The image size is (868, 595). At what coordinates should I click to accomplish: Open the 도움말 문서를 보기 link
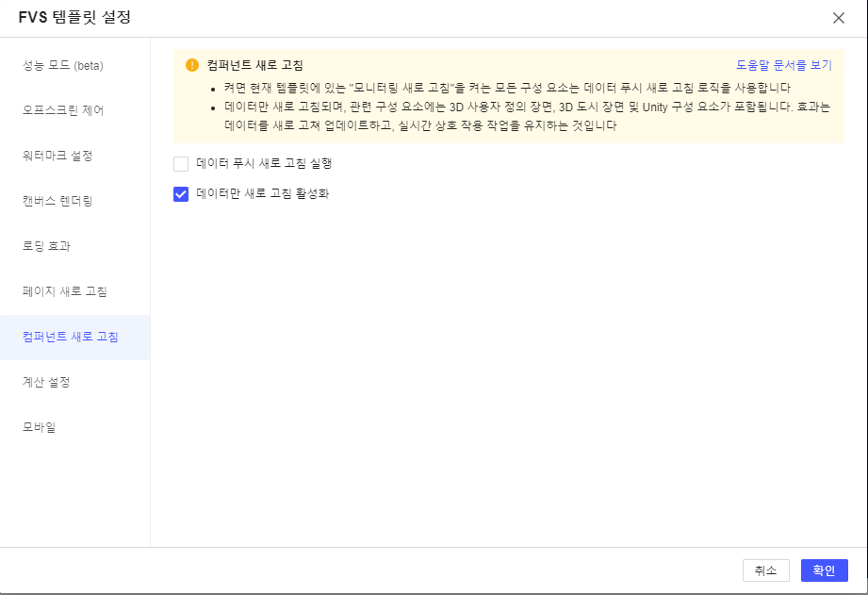[x=783, y=65]
